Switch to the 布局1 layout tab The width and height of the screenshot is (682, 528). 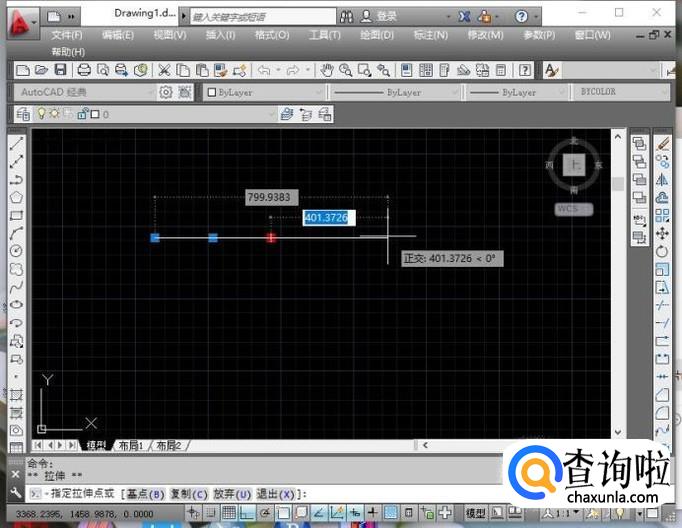[130, 445]
